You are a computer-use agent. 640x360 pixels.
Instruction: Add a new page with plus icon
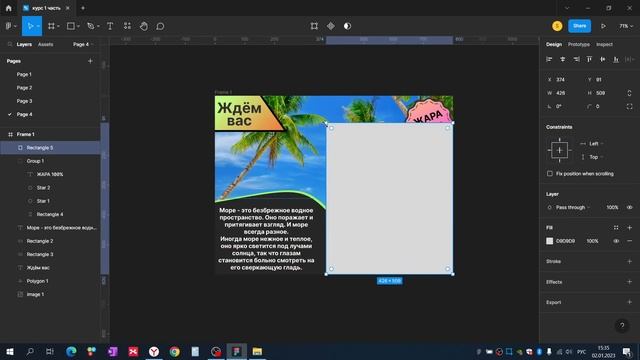click(x=90, y=61)
